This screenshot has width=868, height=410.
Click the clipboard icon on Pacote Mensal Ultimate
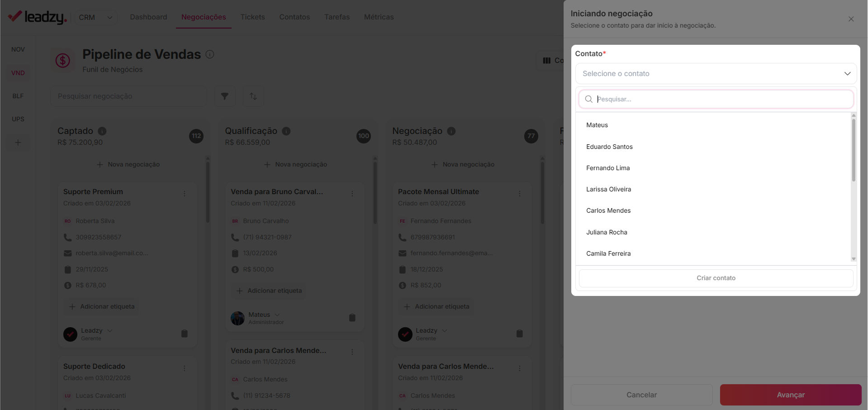[x=520, y=334]
